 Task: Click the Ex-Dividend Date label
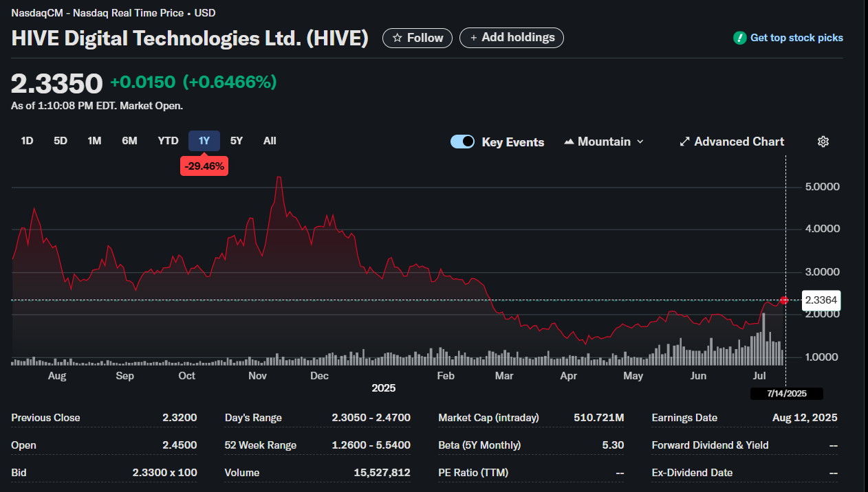tap(692, 473)
